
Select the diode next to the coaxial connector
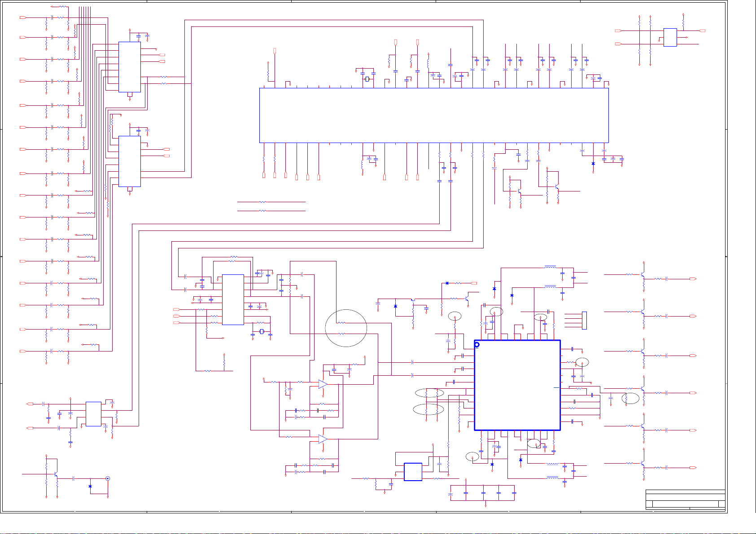pyautogui.click(x=90, y=486)
